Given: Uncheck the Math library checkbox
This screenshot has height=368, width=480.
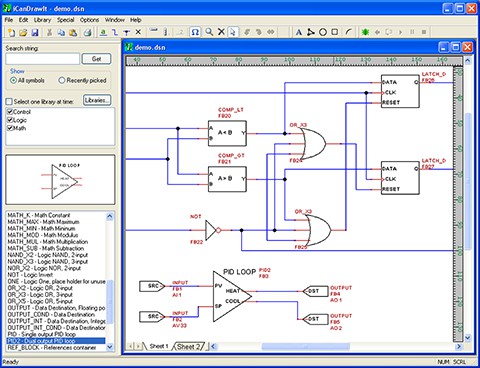Looking at the screenshot, I should tap(10, 128).
